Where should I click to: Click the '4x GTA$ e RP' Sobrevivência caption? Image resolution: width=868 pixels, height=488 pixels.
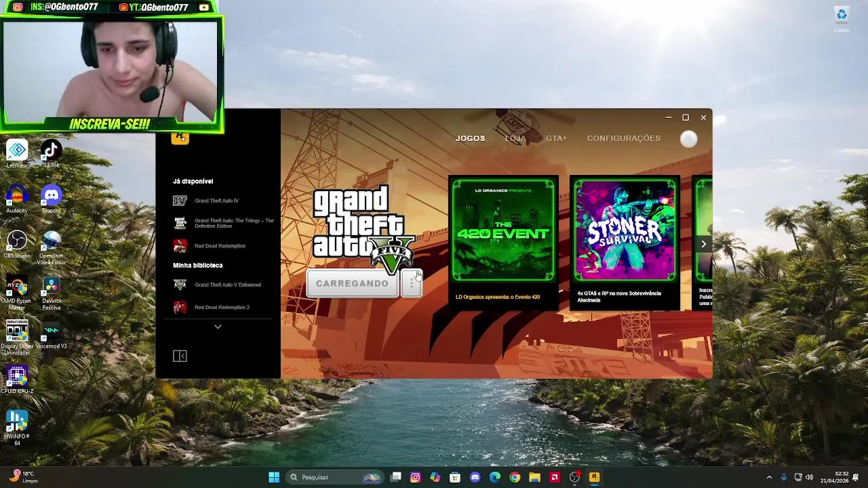[x=619, y=297]
